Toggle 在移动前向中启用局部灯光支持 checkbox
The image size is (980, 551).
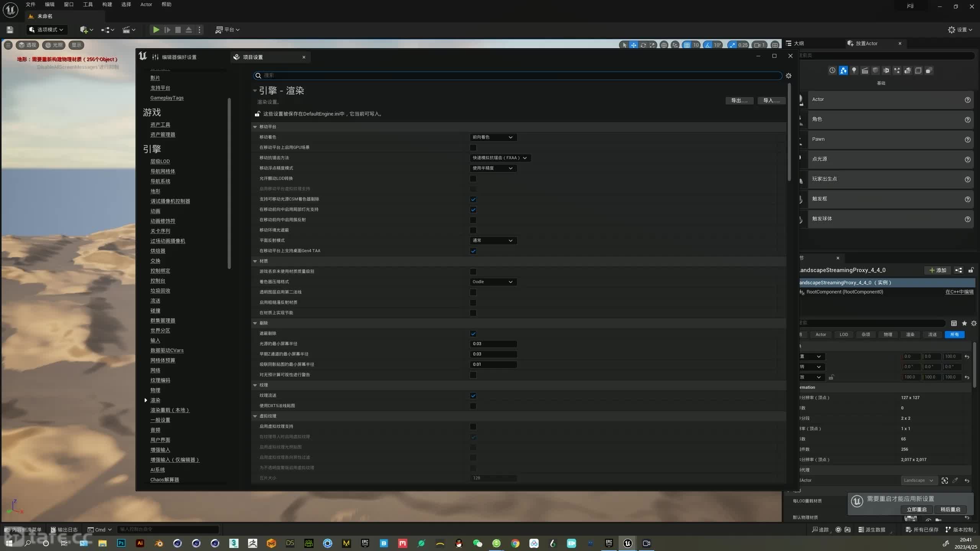pos(473,209)
